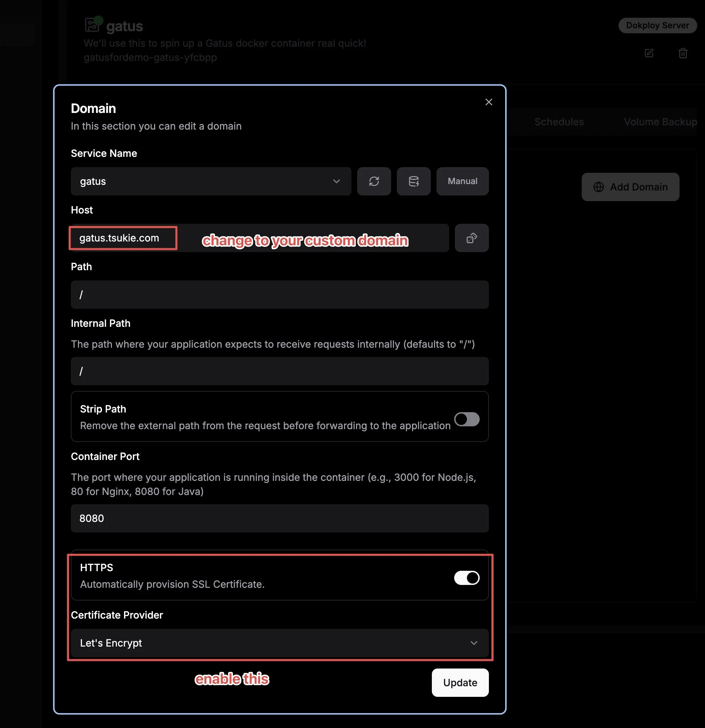
Task: Switch to the Schedules tab
Action: [x=559, y=122]
